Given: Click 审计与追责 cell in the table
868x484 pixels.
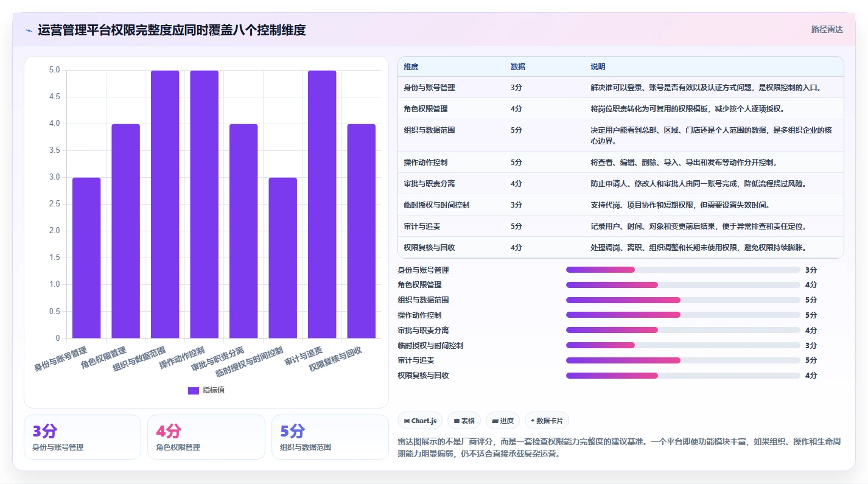Looking at the screenshot, I should 422,226.
